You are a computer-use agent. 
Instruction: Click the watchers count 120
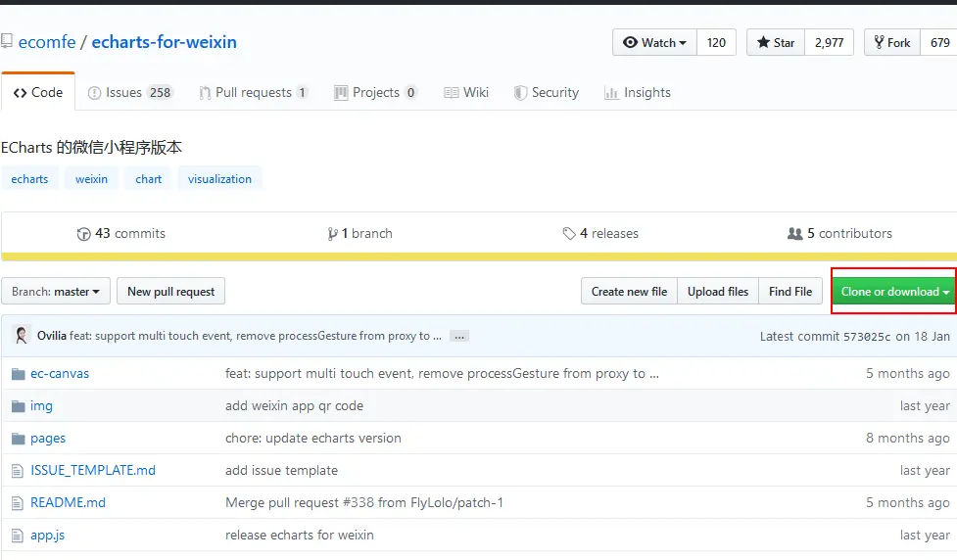coord(716,43)
